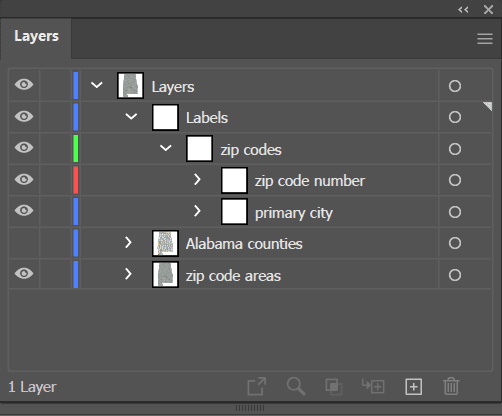This screenshot has width=502, height=416.
Task: Click target circle for zip code number
Action: pos(455,180)
